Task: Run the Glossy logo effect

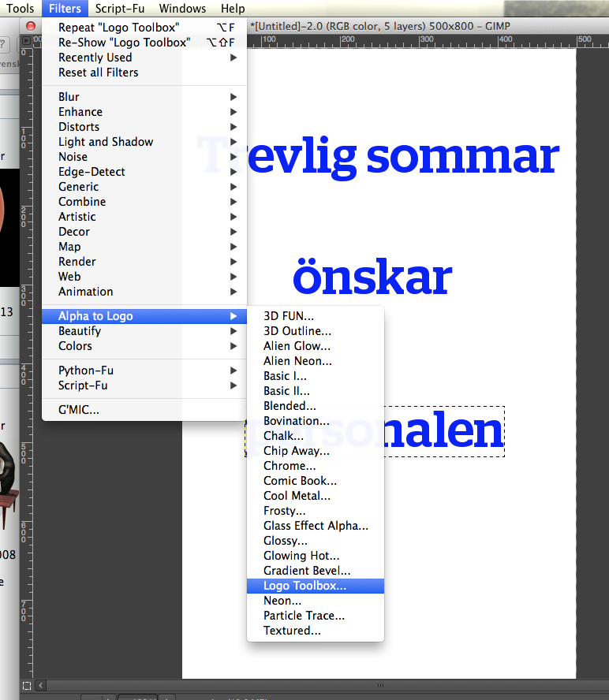Action: tap(316, 541)
